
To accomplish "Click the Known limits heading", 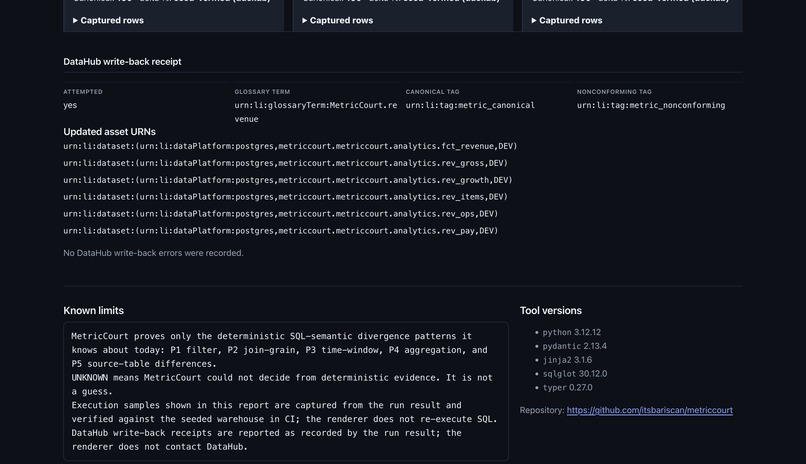I will click(x=94, y=311).
